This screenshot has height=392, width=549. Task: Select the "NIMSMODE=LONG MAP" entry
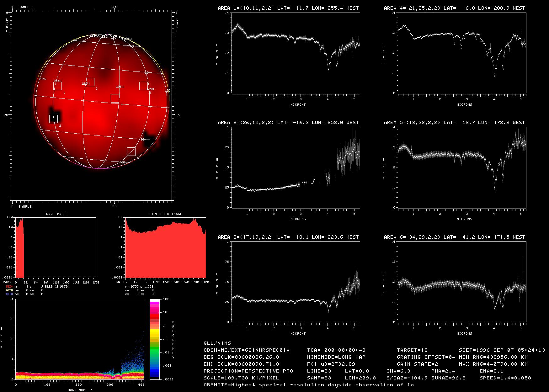tap(336, 357)
